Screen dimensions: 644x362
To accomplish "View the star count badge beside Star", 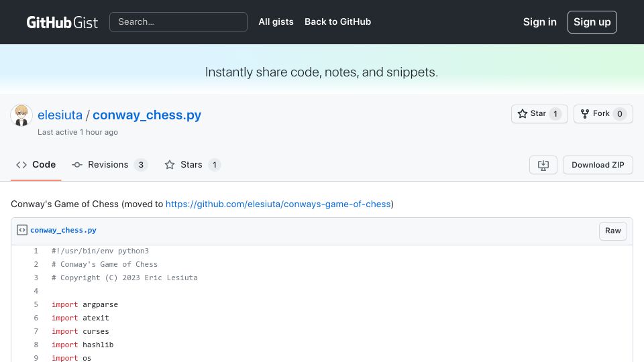I will [x=555, y=114].
